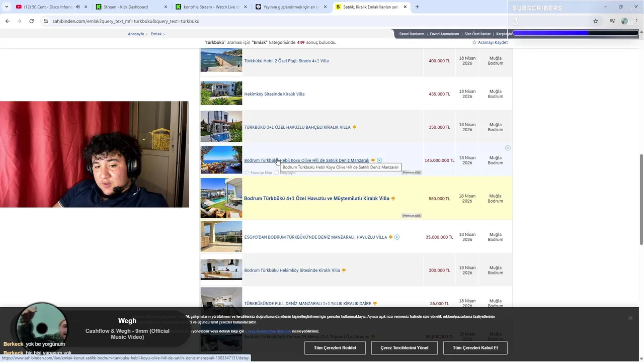Open Favori İlanlarım menu

(412, 34)
